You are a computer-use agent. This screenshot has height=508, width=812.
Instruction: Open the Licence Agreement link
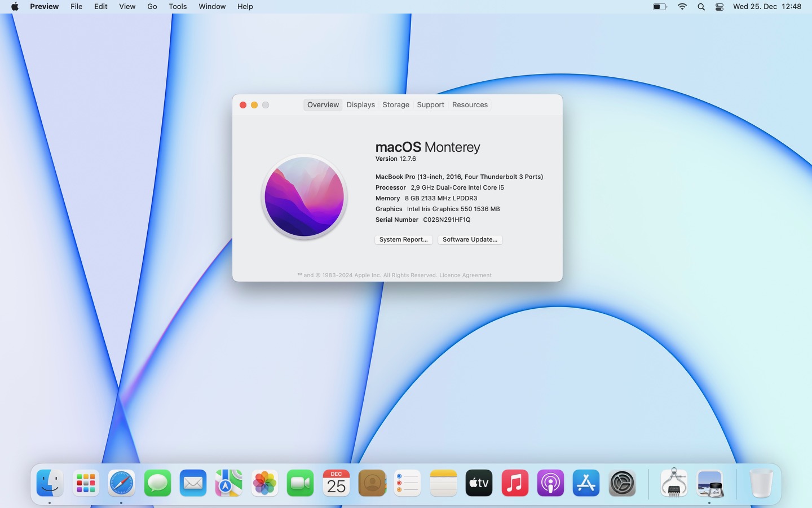point(465,275)
